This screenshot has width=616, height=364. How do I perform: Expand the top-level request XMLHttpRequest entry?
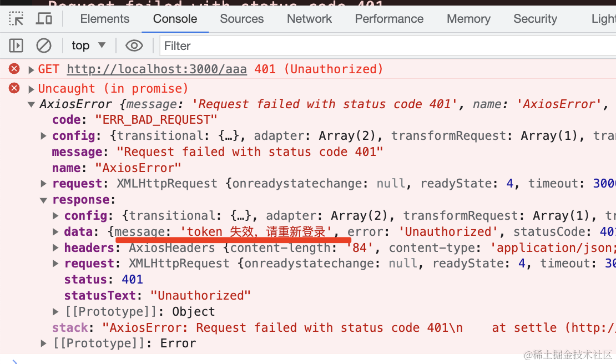tap(43, 184)
